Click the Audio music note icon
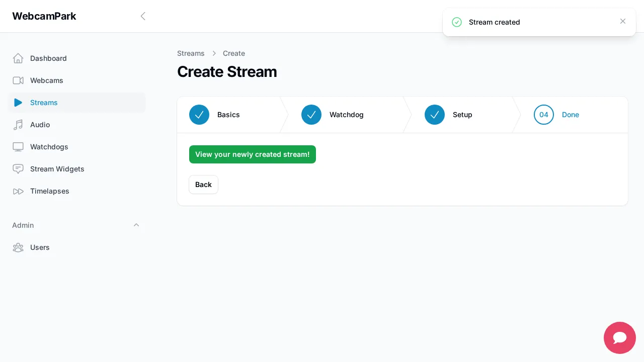 18,125
